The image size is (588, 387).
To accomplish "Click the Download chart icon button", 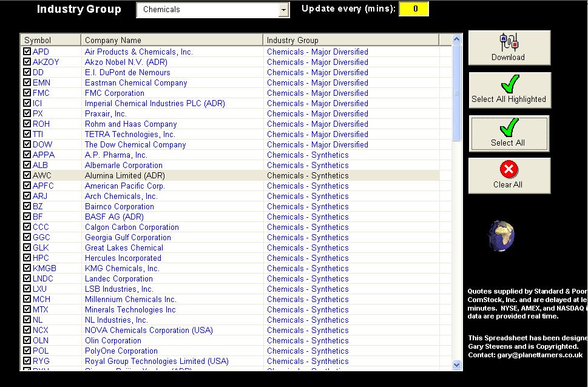I will click(509, 42).
